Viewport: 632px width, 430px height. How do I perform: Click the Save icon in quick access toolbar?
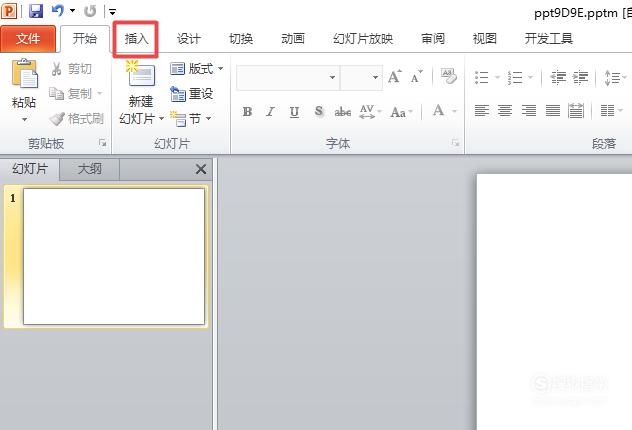36,11
